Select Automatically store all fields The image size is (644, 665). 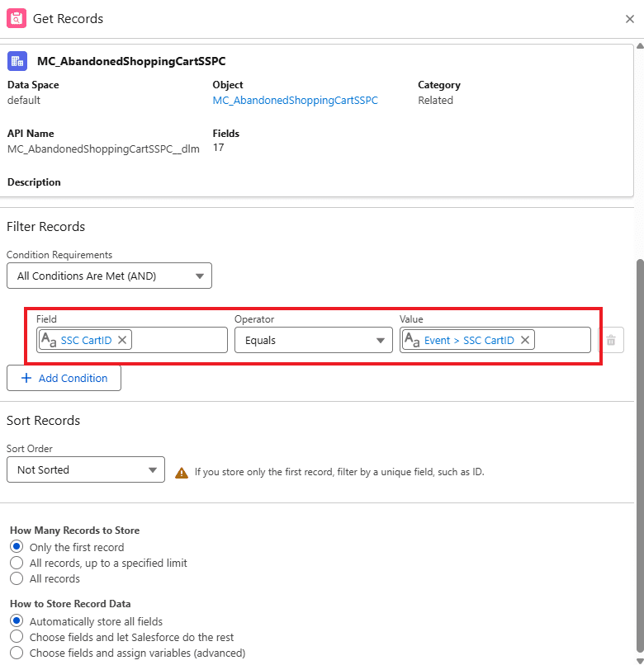[17, 621]
